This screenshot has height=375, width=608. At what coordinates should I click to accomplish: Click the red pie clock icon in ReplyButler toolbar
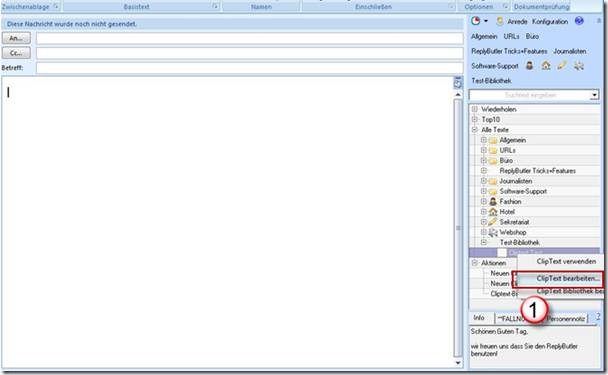(x=476, y=21)
